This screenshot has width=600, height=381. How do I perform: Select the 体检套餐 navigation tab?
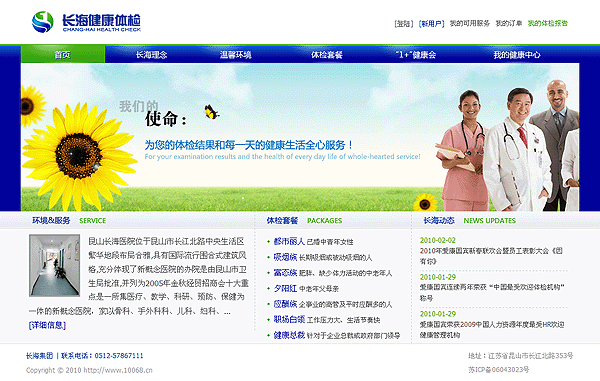pos(326,55)
